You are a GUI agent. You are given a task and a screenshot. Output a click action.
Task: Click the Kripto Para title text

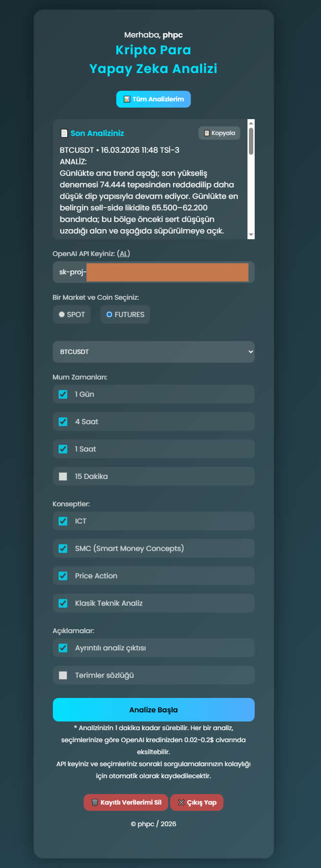point(153,50)
